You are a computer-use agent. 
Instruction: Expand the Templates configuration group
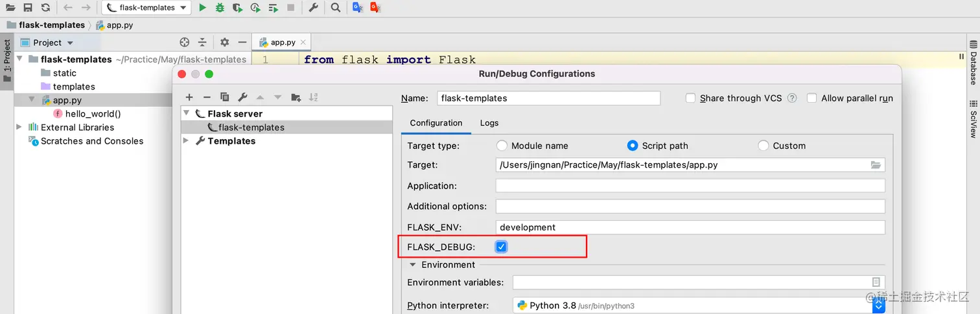(187, 140)
